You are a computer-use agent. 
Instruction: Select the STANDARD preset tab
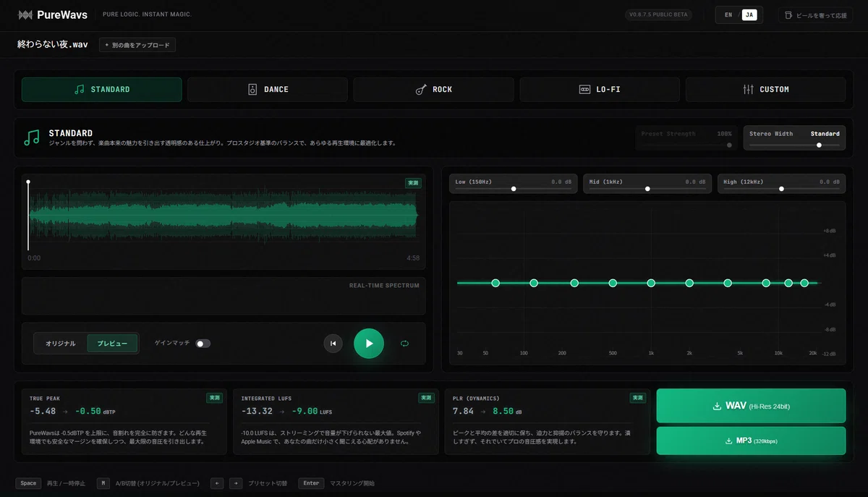tap(101, 90)
